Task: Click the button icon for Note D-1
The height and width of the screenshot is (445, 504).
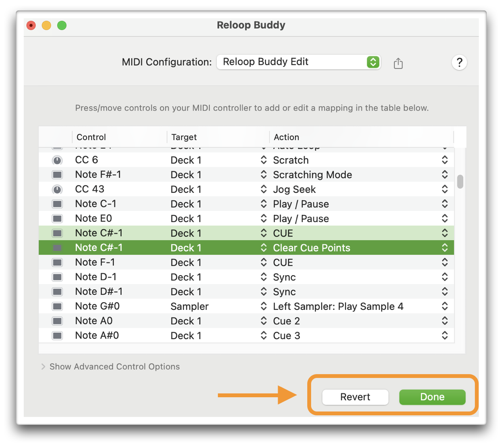Action: point(58,277)
